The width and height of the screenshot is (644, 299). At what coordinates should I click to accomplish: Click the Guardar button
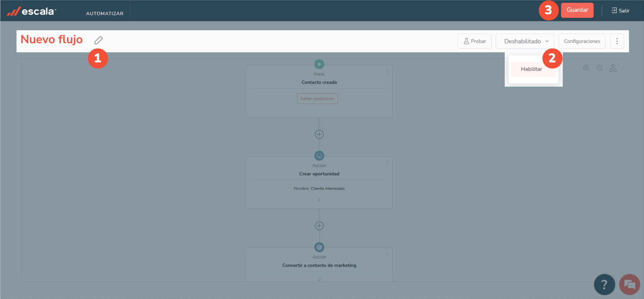click(x=577, y=10)
